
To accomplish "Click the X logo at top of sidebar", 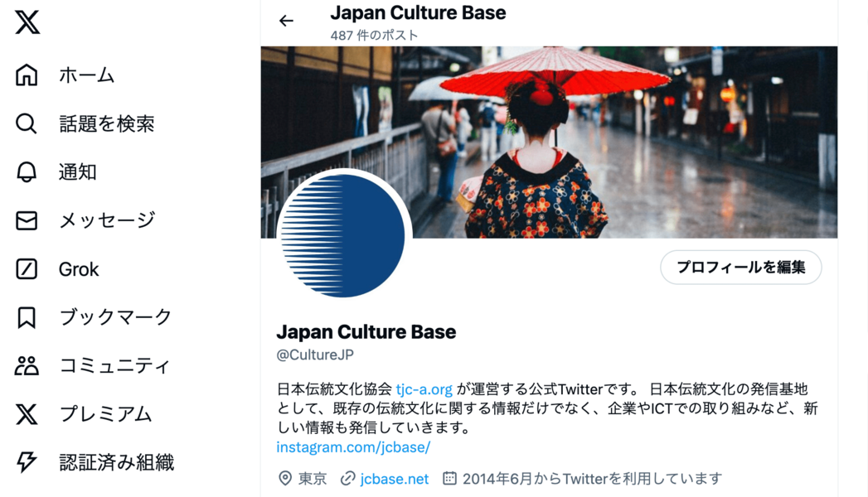I will (x=27, y=22).
